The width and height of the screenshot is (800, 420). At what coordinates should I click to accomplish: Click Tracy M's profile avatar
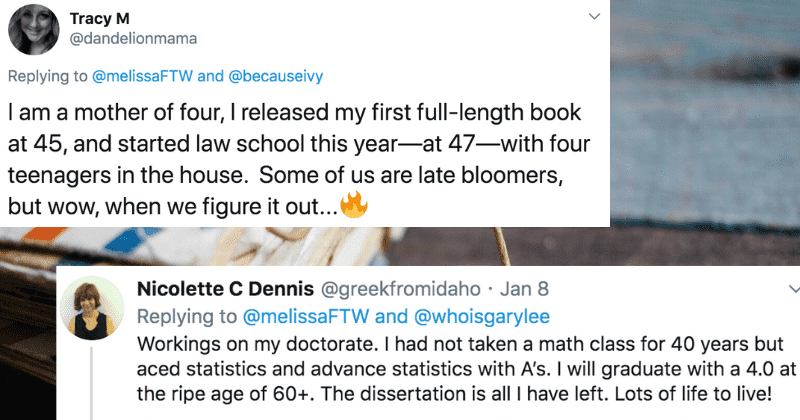click(x=32, y=30)
